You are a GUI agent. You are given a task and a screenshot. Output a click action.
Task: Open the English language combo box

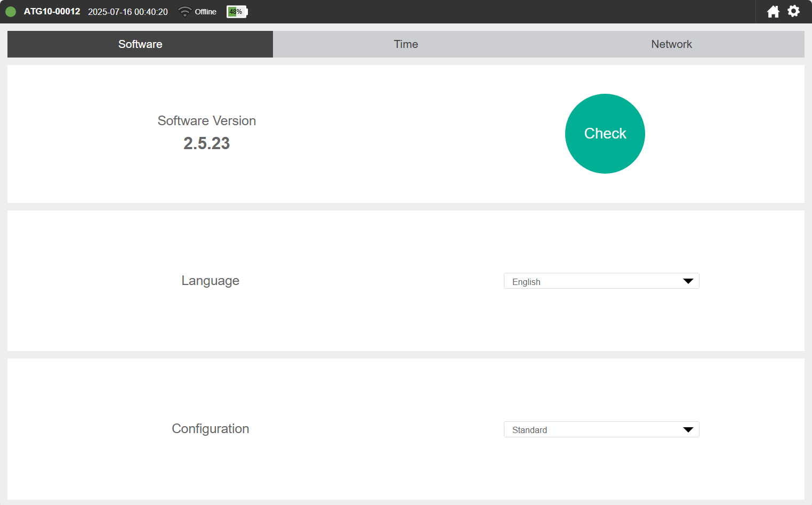coord(601,281)
